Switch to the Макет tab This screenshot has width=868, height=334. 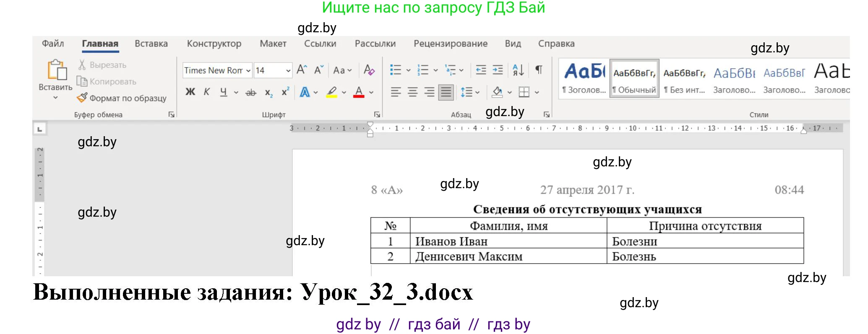coord(273,44)
